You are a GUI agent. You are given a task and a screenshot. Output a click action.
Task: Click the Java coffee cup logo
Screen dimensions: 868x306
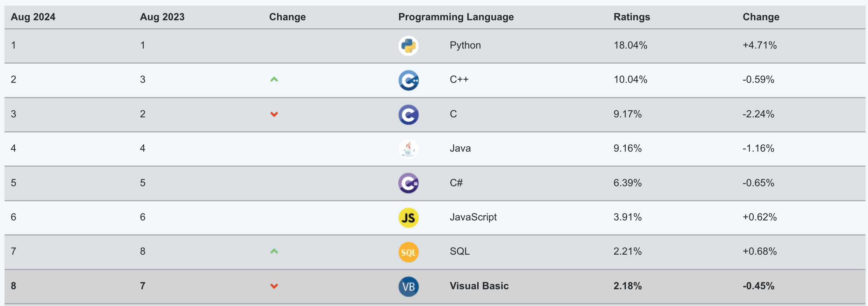click(408, 149)
